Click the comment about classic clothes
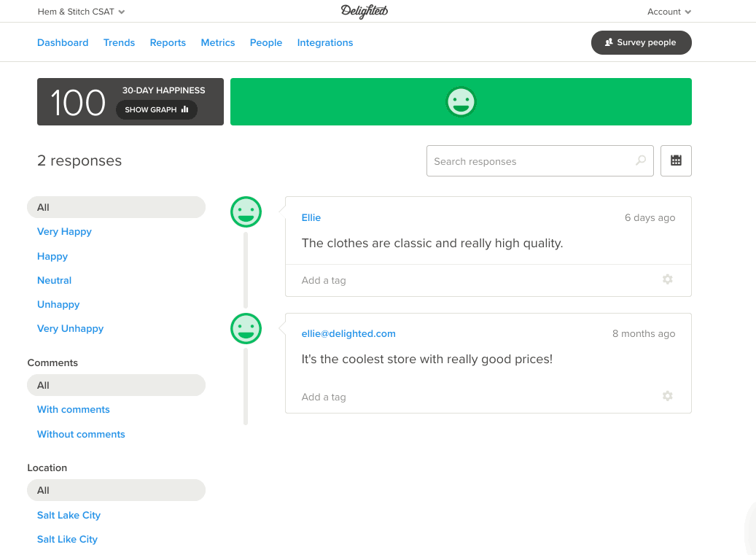 [432, 243]
